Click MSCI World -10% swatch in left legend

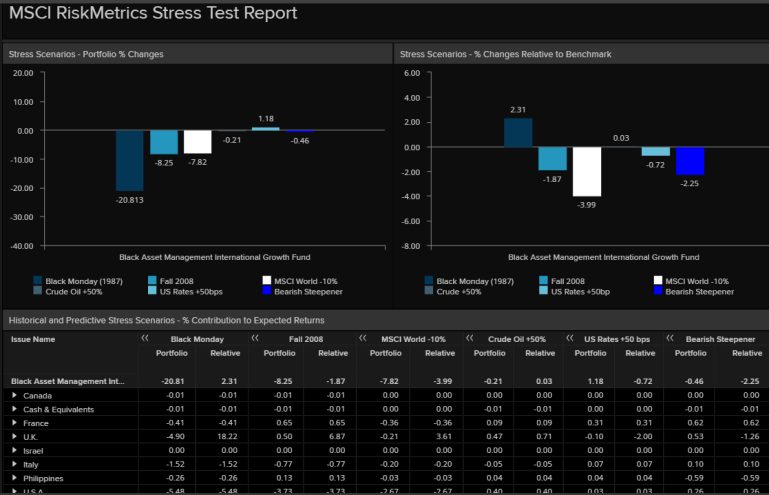tap(267, 281)
